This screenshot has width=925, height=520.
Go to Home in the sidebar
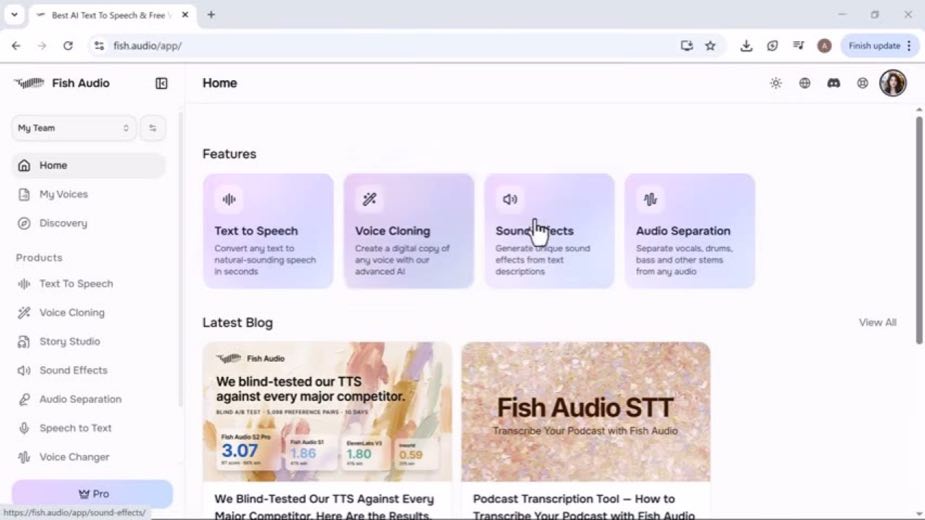pos(88,165)
